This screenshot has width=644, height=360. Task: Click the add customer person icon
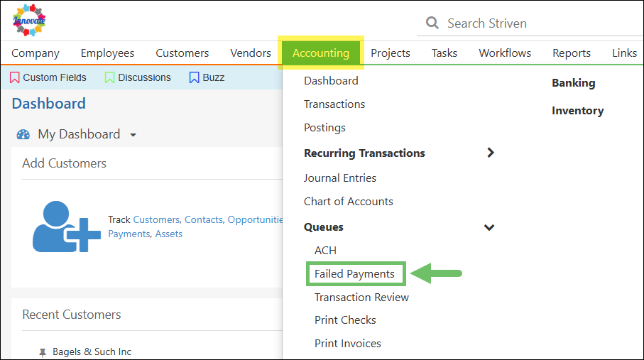pyautogui.click(x=67, y=227)
